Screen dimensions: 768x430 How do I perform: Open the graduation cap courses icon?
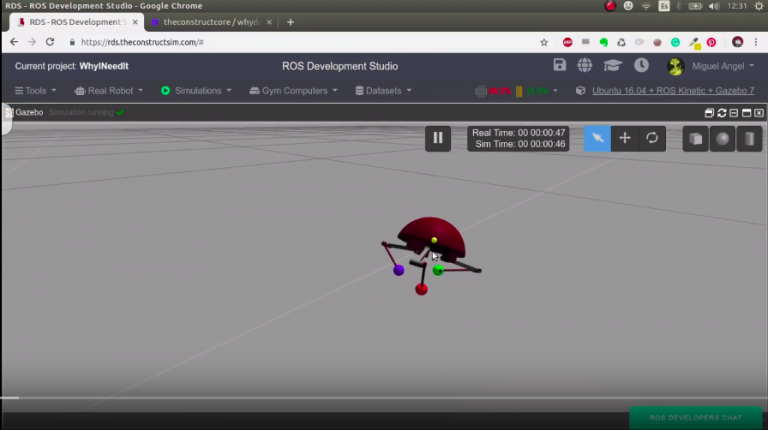[612, 65]
